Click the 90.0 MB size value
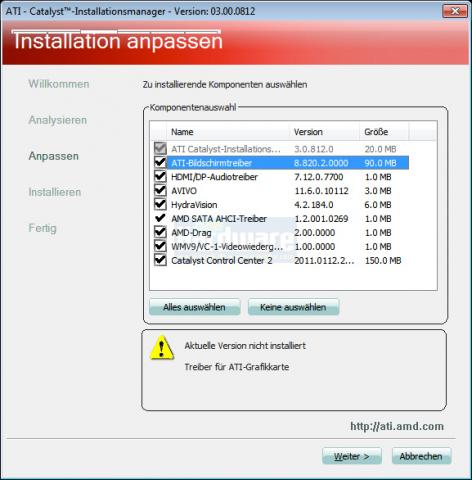472x480 pixels. coord(380,163)
